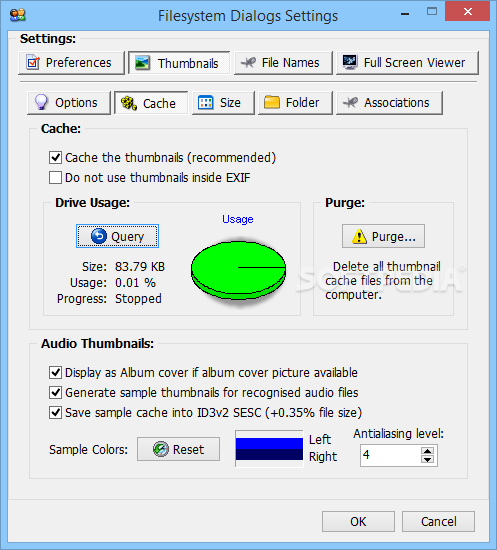Click the Preferences checklist icon
The height and width of the screenshot is (550, 497).
33,62
